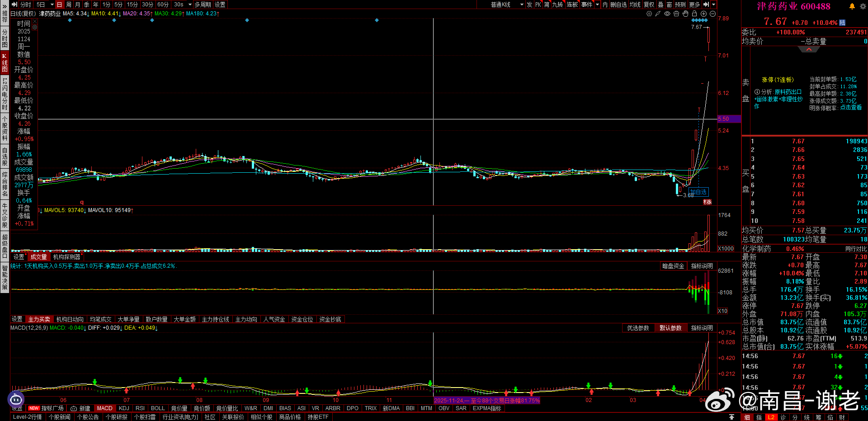Select the 主力买卖 tab
Viewport: 868px width, 421px height.
39,319
